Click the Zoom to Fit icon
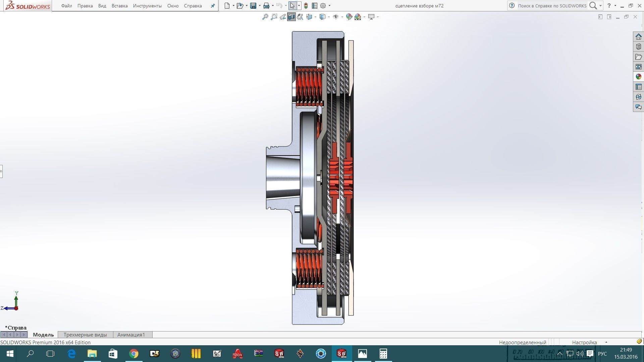Viewport: 644px width, 362px height. click(x=265, y=17)
